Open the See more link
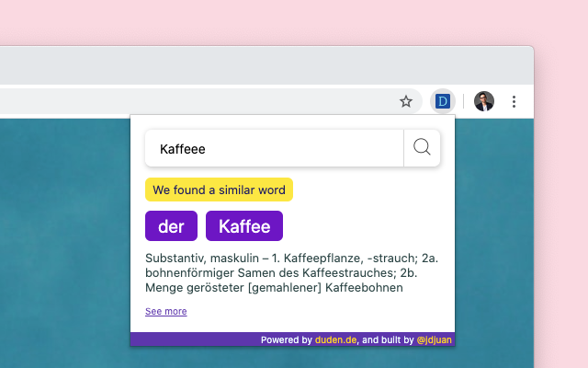The image size is (588, 368). 166,311
